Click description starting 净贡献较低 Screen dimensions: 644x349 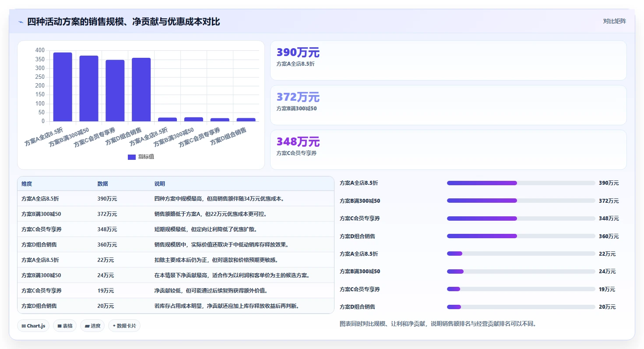click(211, 291)
